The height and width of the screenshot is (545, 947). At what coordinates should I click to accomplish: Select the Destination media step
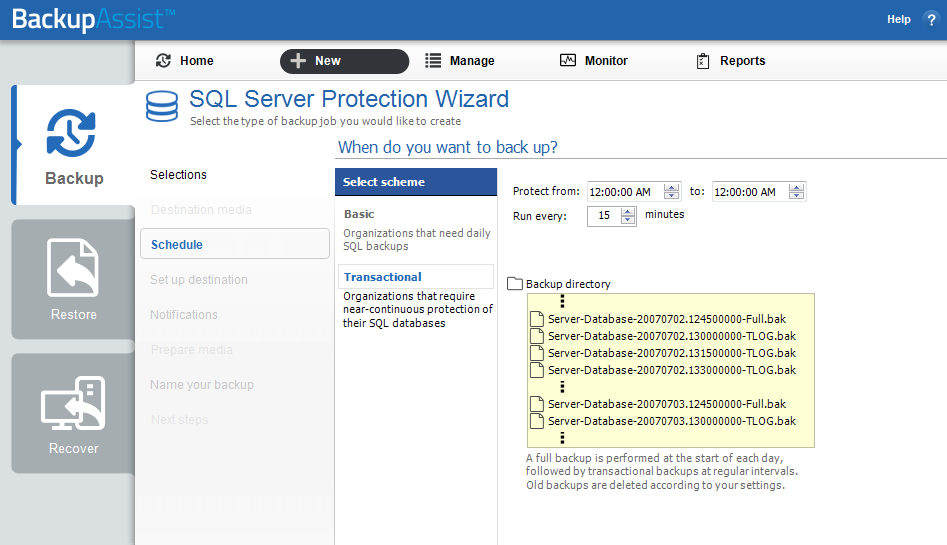[x=201, y=210]
